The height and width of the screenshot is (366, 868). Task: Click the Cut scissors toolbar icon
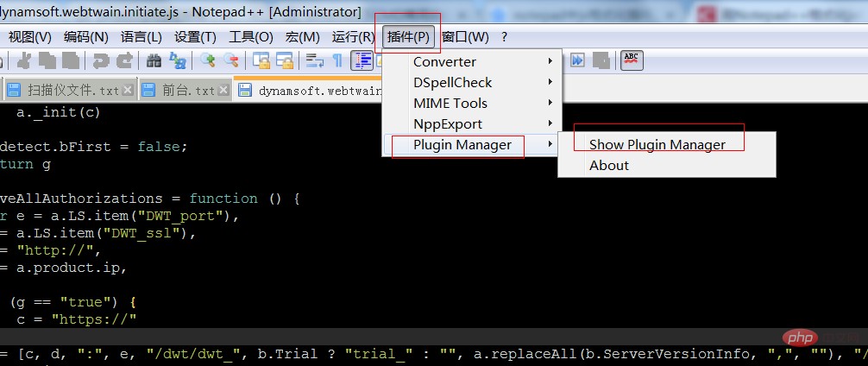[x=23, y=60]
